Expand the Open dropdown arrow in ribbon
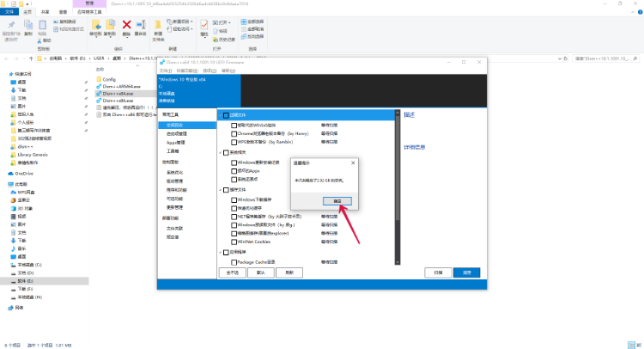 click(229, 22)
